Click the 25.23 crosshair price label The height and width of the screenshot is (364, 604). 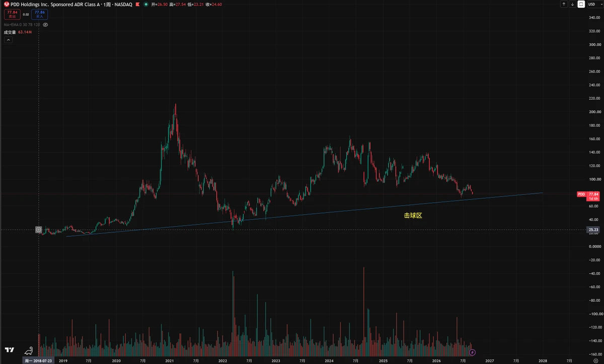pos(593,230)
